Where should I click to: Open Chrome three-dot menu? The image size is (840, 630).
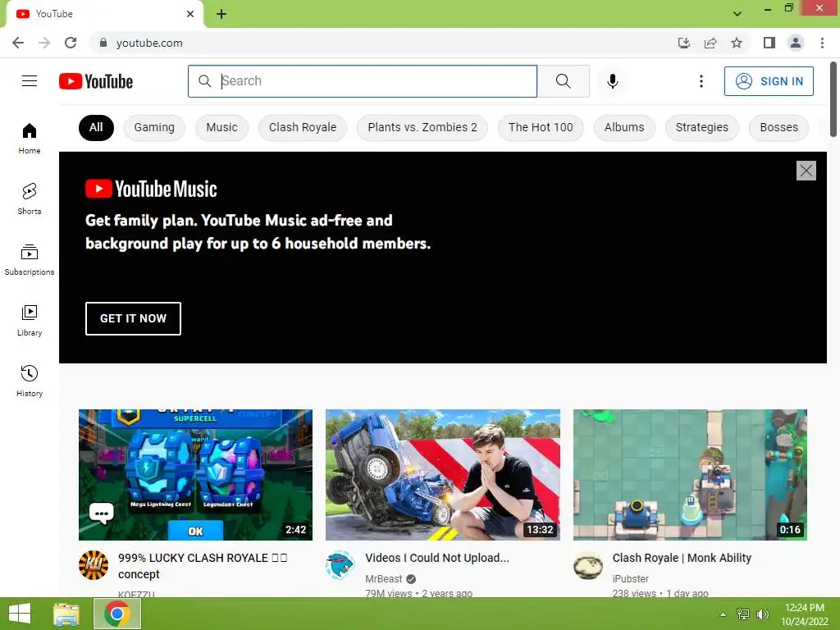[x=822, y=43]
